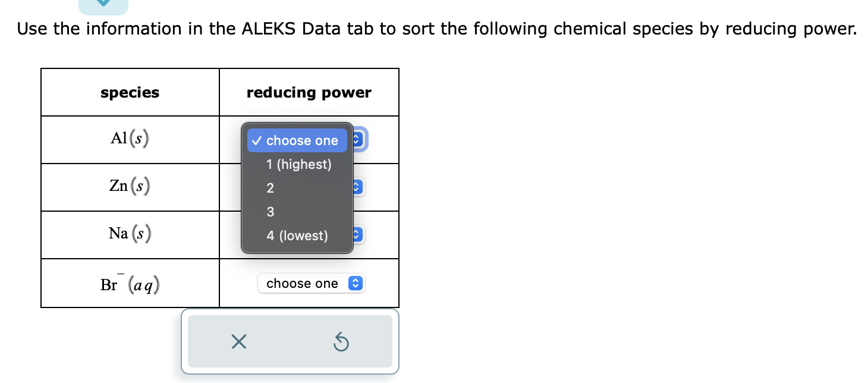
Task: Click the chevron stepper on the Zn(s) selector
Action: (356, 187)
